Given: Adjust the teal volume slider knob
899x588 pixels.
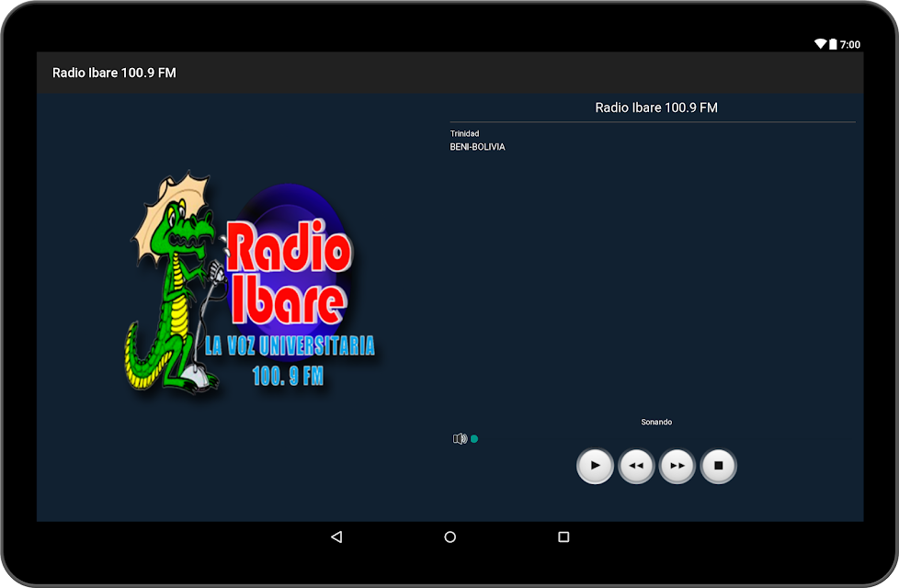Looking at the screenshot, I should [474, 439].
